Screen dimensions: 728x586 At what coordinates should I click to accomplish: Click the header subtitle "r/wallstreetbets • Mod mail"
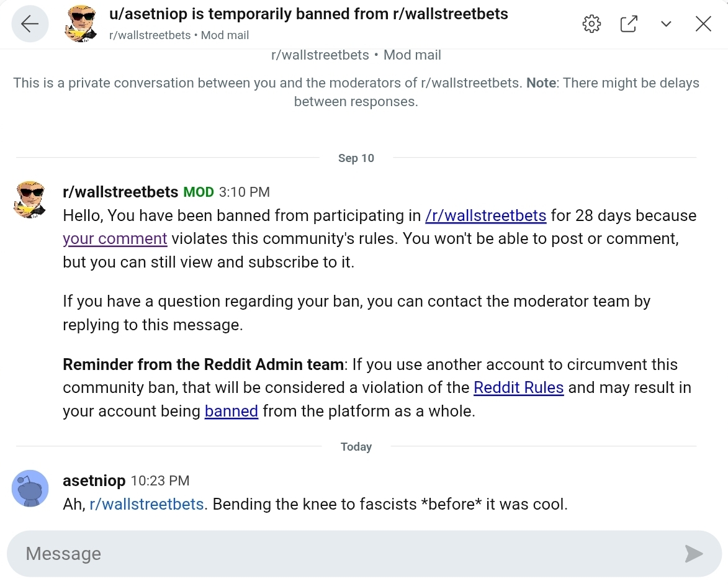(x=179, y=35)
